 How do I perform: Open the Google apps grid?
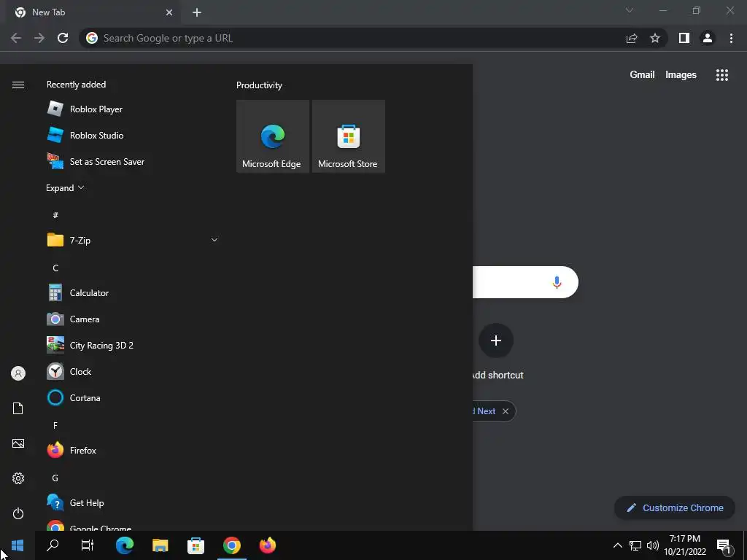tap(721, 75)
